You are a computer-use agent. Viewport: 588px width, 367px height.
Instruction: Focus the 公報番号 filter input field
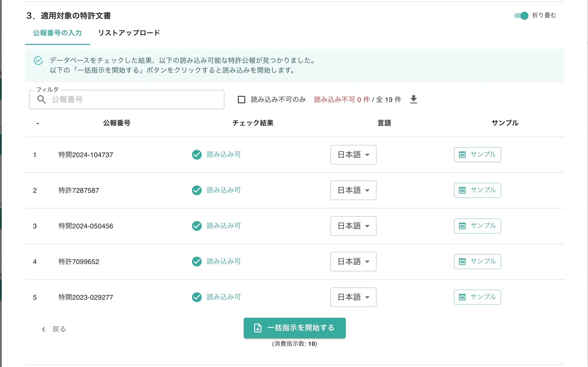(126, 99)
